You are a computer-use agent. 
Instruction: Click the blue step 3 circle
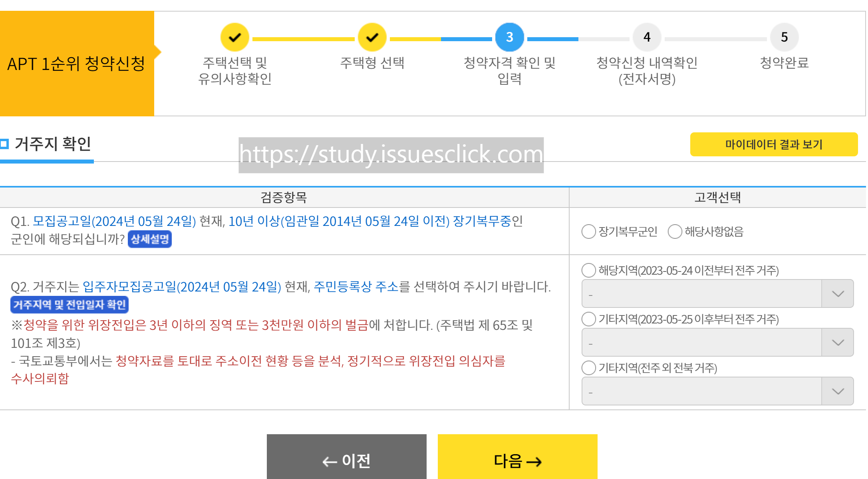pos(510,38)
